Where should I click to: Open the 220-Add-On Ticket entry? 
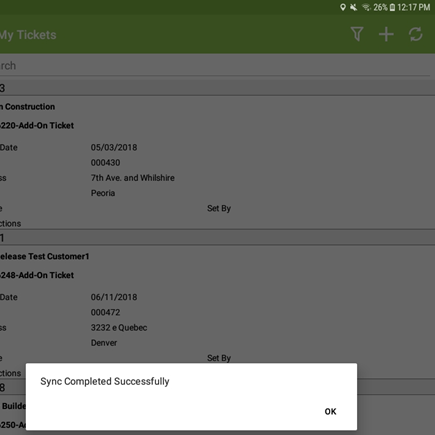click(37, 126)
